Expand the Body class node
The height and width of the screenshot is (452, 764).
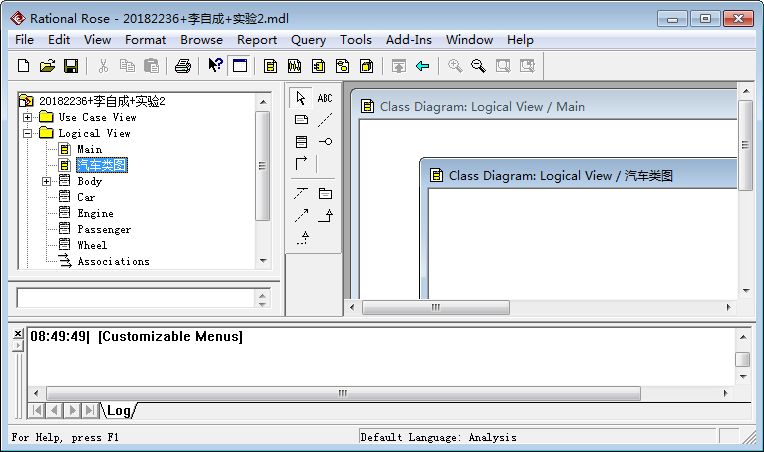point(46,181)
